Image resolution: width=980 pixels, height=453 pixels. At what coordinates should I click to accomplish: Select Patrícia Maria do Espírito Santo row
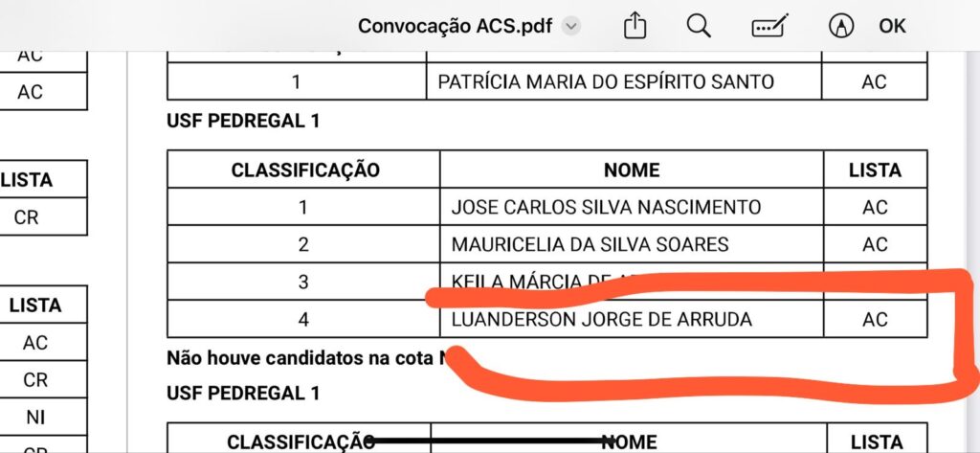tap(546, 81)
